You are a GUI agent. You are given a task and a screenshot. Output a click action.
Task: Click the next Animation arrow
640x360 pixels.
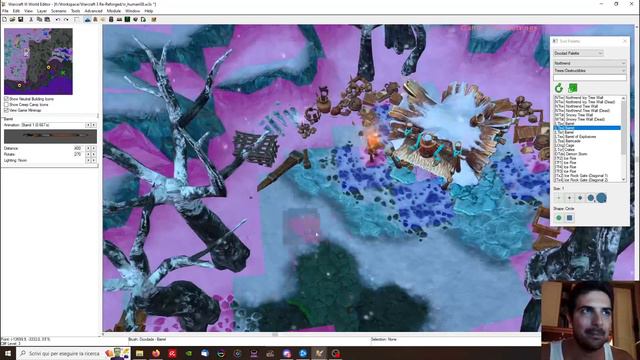click(x=94, y=125)
